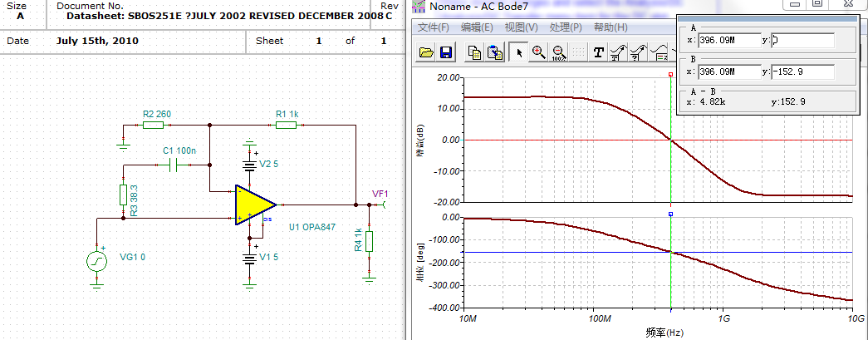Click the blue cursor B marker atop phase plot
Viewport: 868px width, 340px height.
click(x=670, y=214)
